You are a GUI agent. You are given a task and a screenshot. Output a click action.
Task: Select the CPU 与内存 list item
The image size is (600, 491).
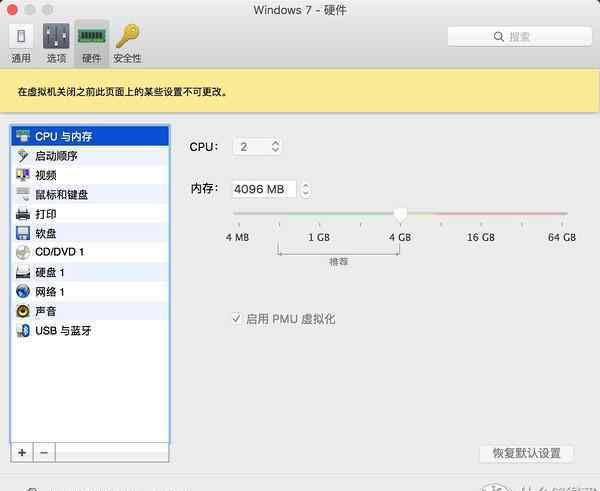tap(90, 136)
